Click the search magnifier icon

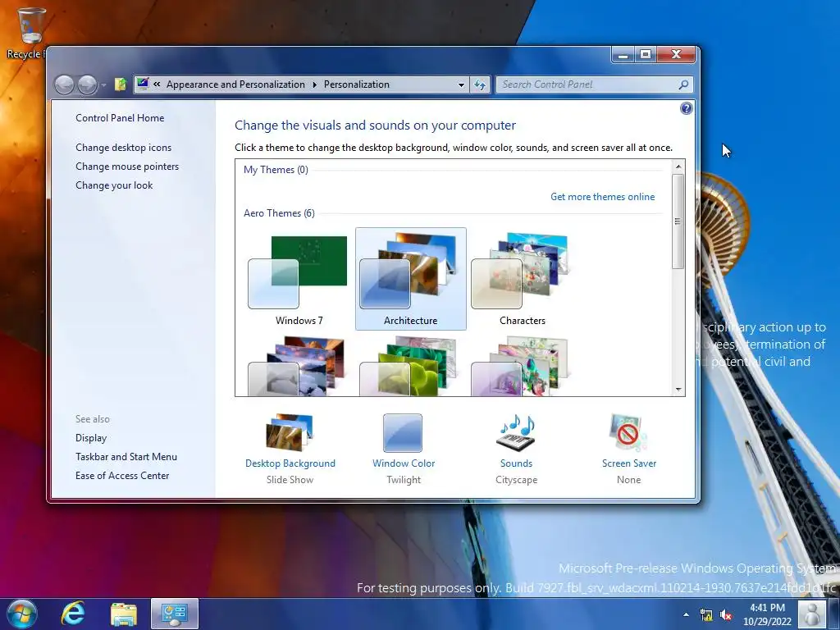click(x=683, y=84)
